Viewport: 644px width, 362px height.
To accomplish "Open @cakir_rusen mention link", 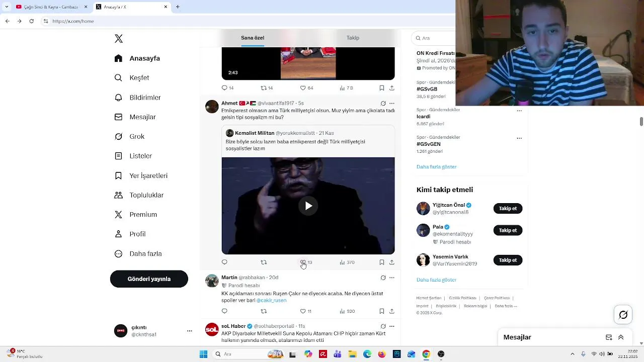I will click(x=271, y=301).
